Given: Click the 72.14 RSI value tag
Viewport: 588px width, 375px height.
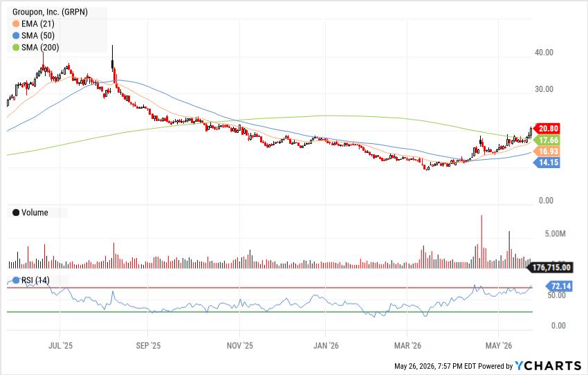Looking at the screenshot, I should coord(559,286).
